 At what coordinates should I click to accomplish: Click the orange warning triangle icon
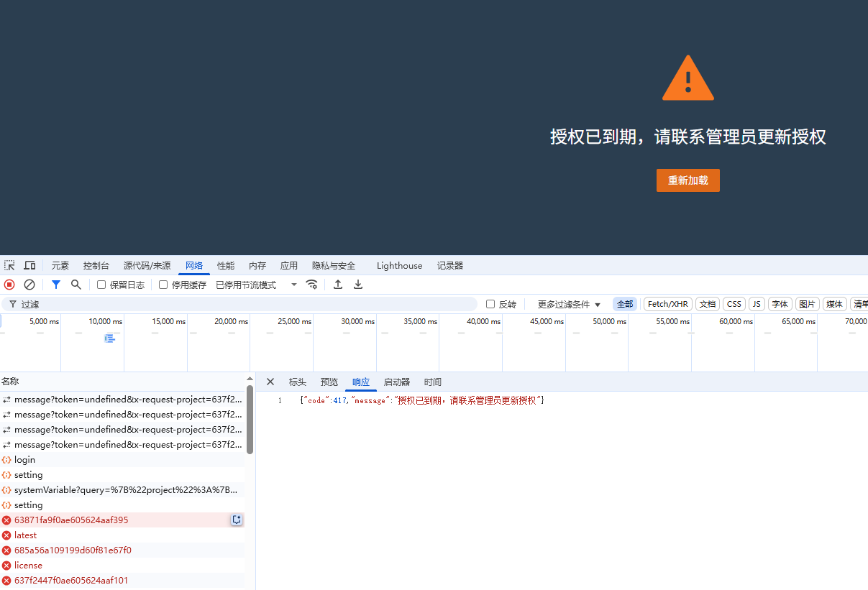[x=688, y=78]
